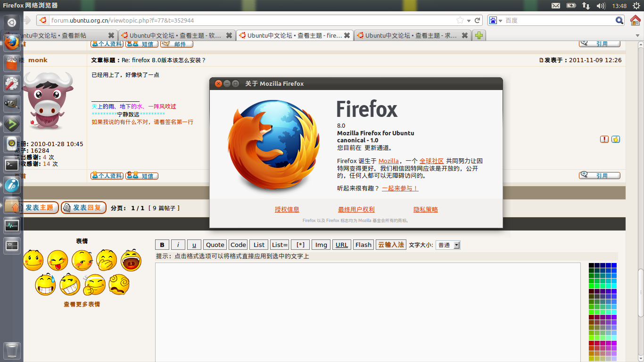The width and height of the screenshot is (644, 362).
Task: Click the Img BBCode button
Action: coord(321,245)
